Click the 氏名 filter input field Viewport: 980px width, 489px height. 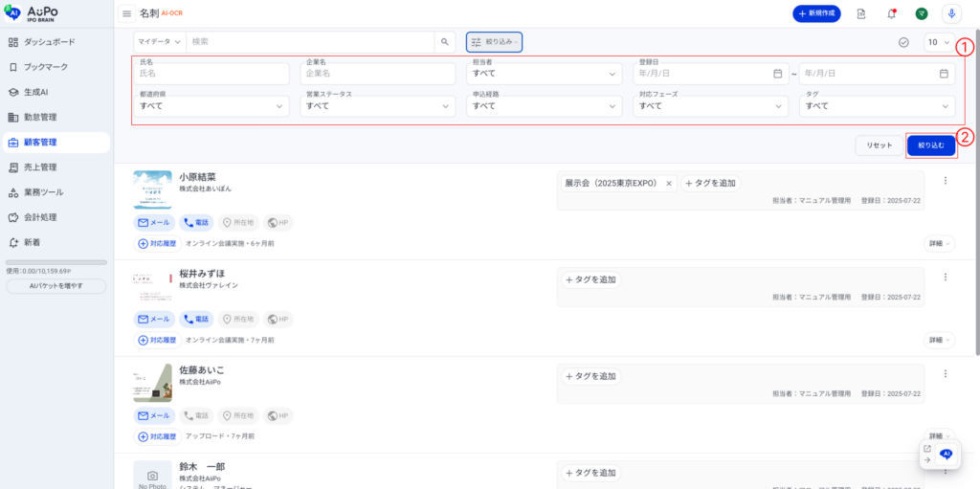click(x=213, y=73)
